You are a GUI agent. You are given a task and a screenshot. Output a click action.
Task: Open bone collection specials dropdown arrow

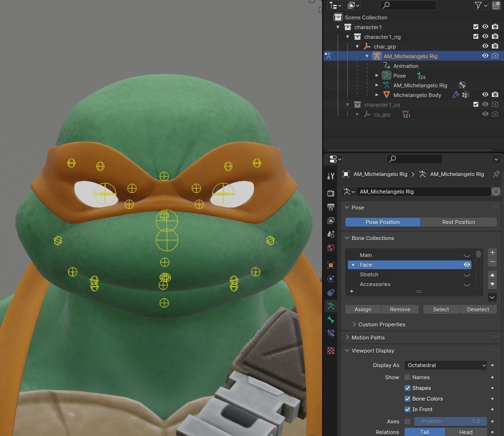[492, 297]
